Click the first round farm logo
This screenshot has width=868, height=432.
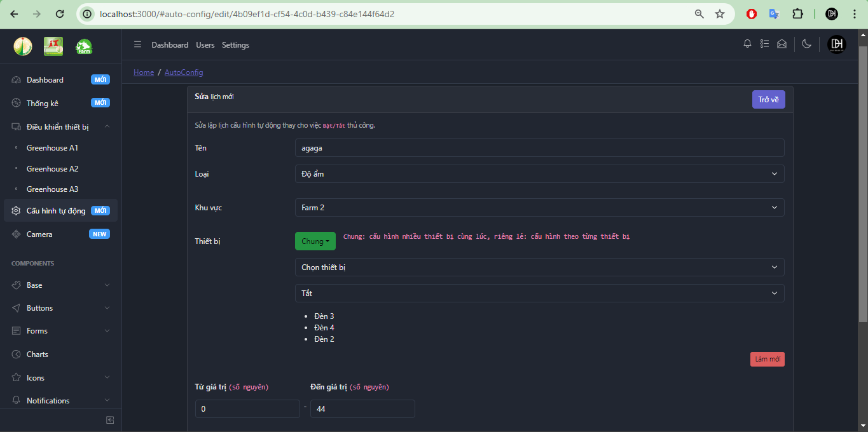[23, 46]
